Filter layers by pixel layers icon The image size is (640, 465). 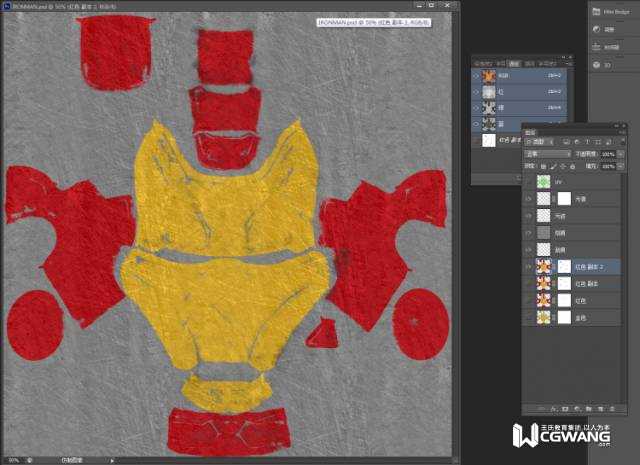pos(566,142)
